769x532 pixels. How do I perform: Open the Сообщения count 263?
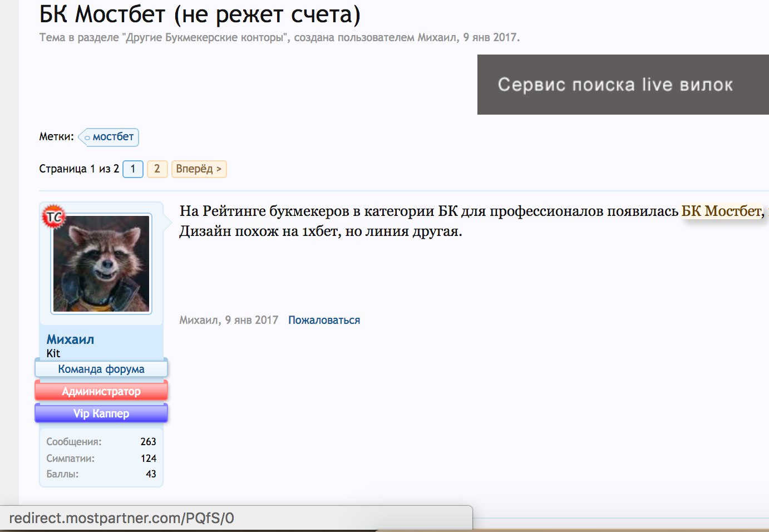tap(148, 442)
